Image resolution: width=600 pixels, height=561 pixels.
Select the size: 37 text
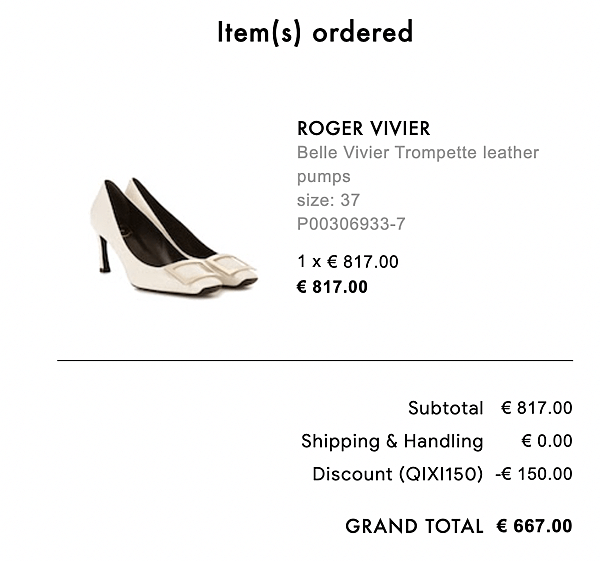click(328, 200)
